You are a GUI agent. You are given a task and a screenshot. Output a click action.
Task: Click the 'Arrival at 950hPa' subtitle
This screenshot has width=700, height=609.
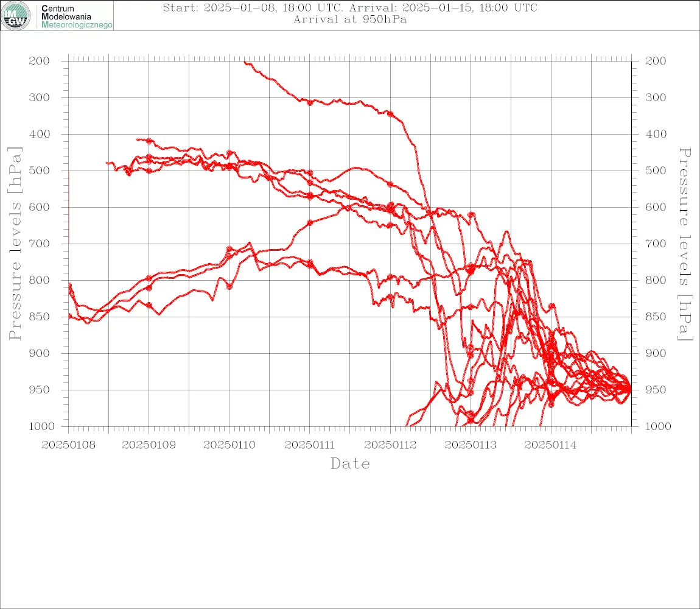(x=350, y=19)
